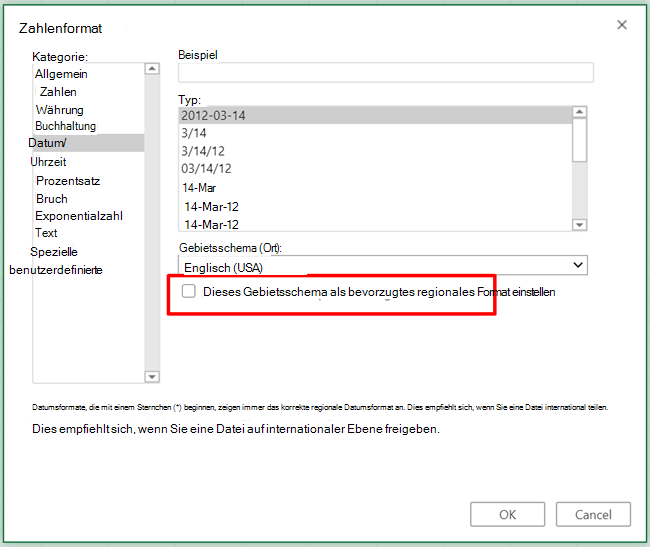Close the Zahlenformat dialog with the X
The height and width of the screenshot is (547, 650).
coord(621,25)
